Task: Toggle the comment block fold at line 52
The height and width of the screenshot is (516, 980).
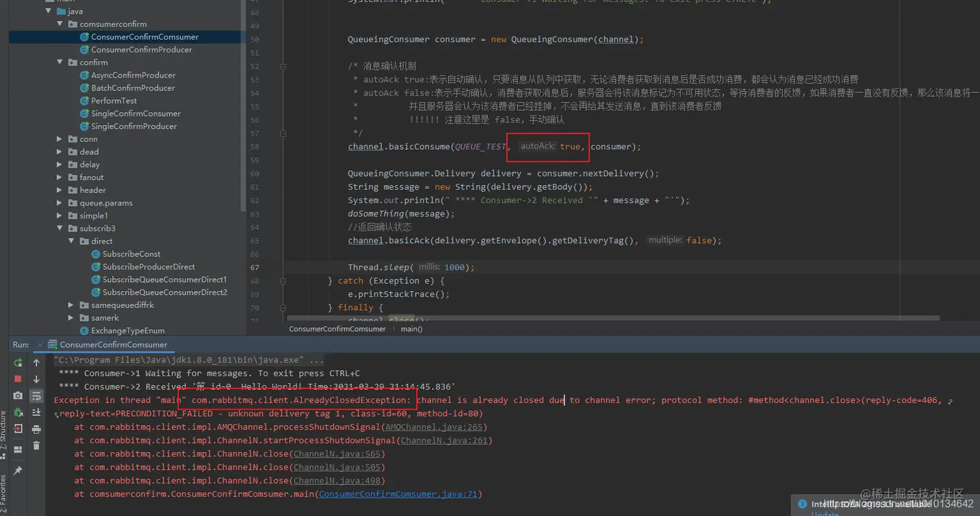Action: pos(283,66)
